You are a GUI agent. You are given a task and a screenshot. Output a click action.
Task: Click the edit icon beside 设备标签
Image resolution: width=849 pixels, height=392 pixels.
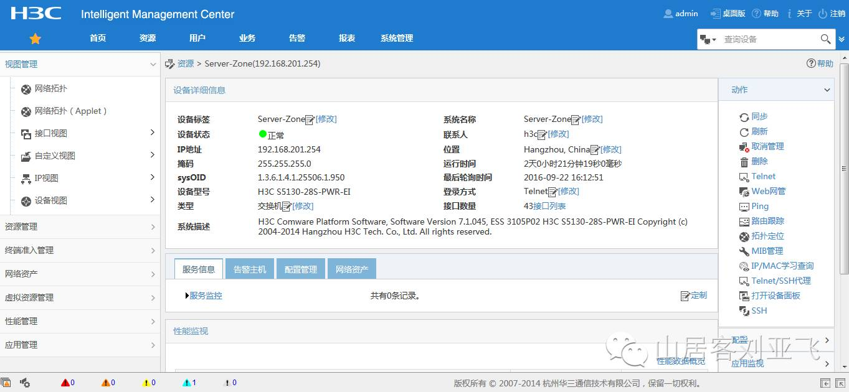click(310, 120)
